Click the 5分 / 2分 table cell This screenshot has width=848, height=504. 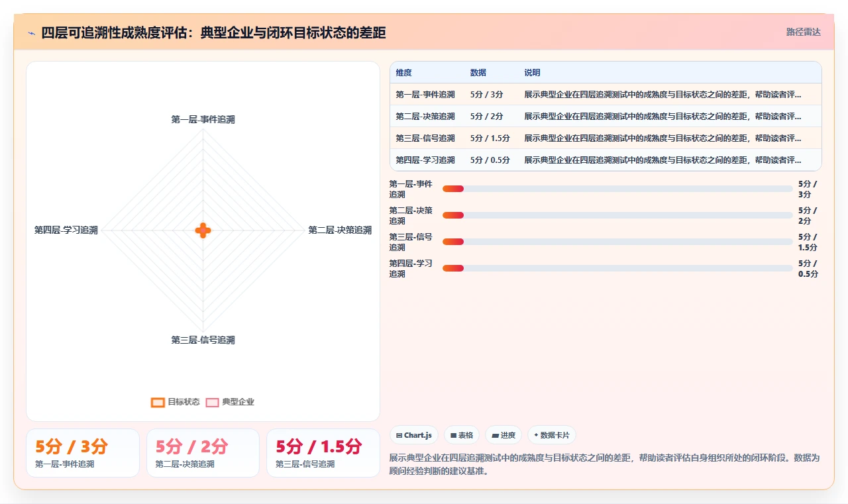[487, 117]
